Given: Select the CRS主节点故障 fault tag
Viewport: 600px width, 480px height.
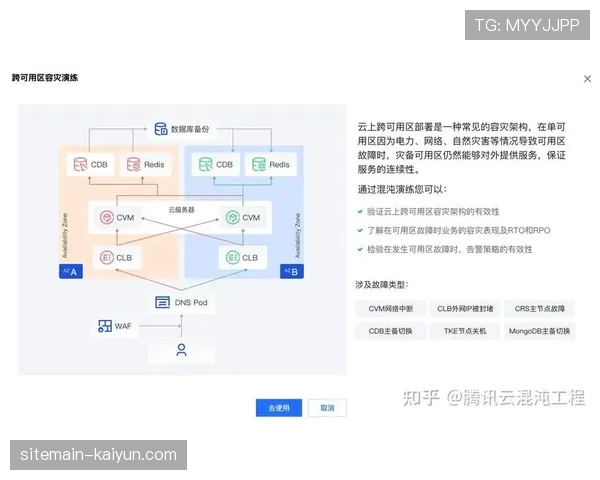Looking at the screenshot, I should pyautogui.click(x=539, y=309).
